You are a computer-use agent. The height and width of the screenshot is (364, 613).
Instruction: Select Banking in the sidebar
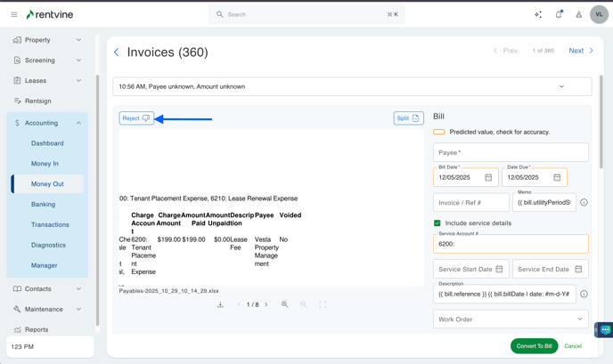click(43, 204)
